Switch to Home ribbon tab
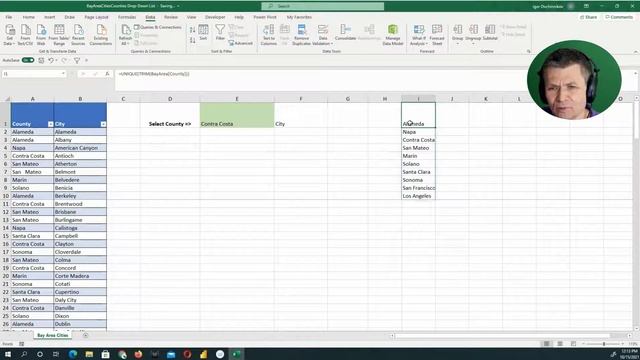The height and width of the screenshot is (360, 640). pyautogui.click(x=29, y=17)
